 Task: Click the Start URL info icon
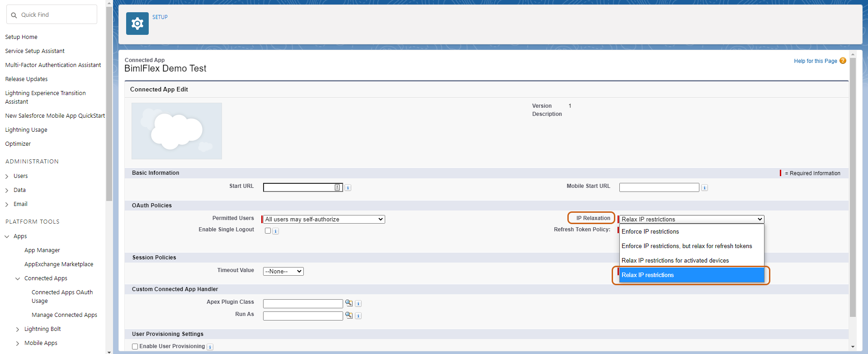pyautogui.click(x=348, y=188)
